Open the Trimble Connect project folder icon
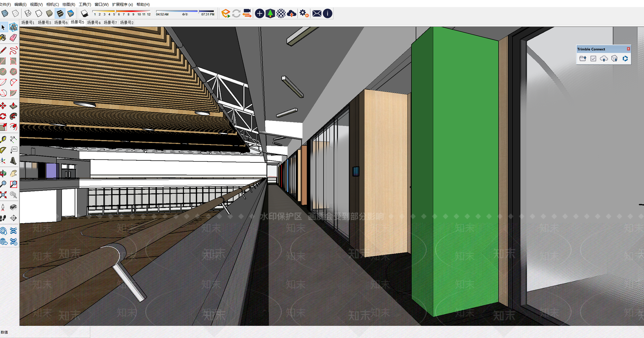Viewport: 644px width, 338px height. (583, 59)
